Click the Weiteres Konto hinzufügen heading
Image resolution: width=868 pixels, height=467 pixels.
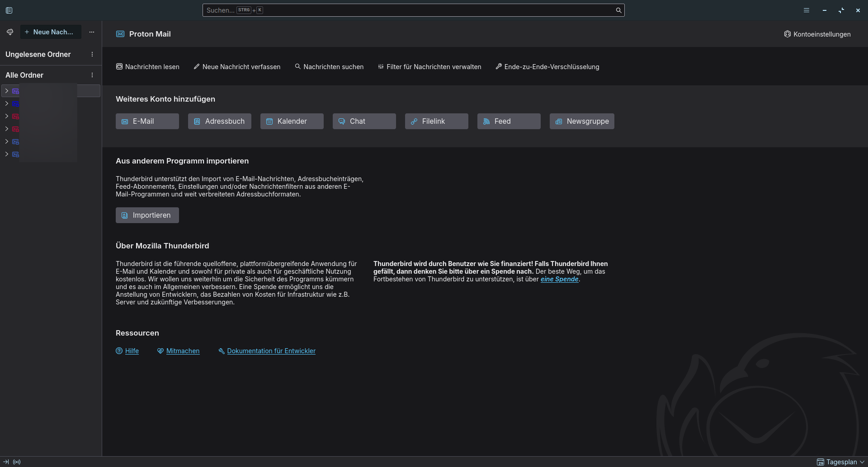[165, 99]
